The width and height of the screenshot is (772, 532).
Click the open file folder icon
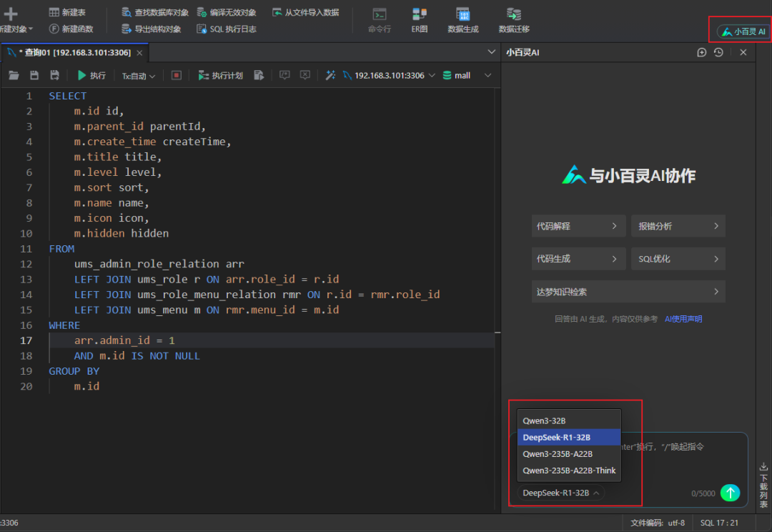(x=14, y=75)
